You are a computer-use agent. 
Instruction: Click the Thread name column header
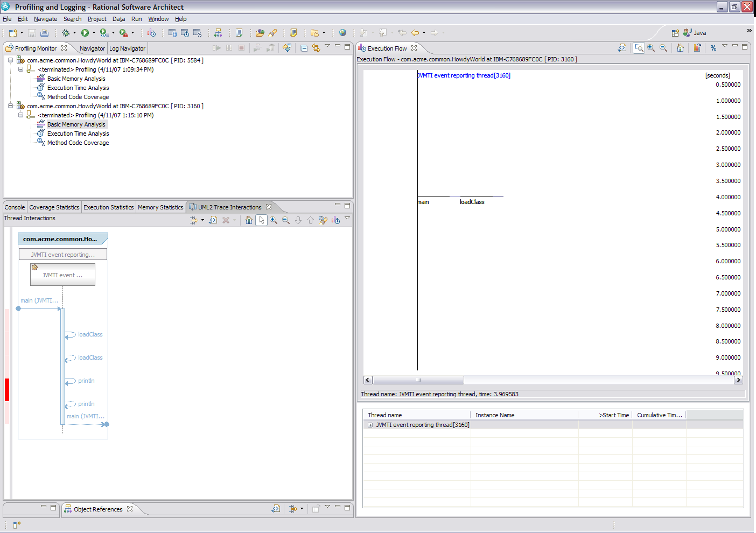(x=417, y=415)
